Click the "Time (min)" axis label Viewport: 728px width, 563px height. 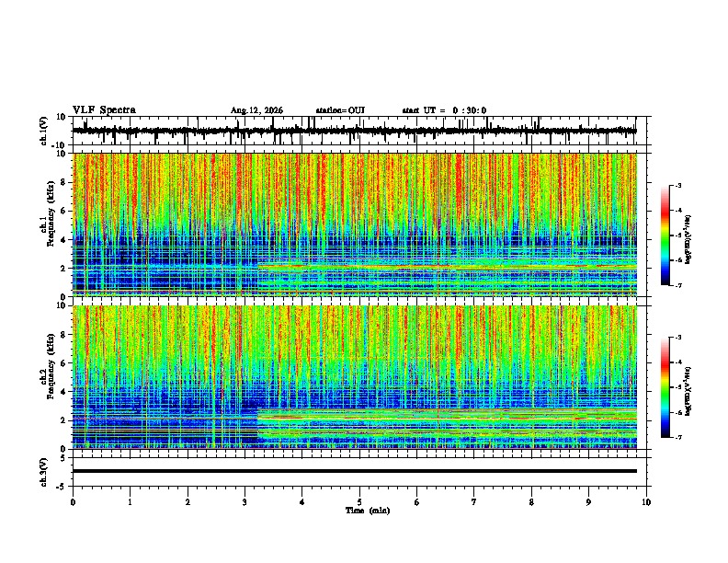(x=368, y=511)
